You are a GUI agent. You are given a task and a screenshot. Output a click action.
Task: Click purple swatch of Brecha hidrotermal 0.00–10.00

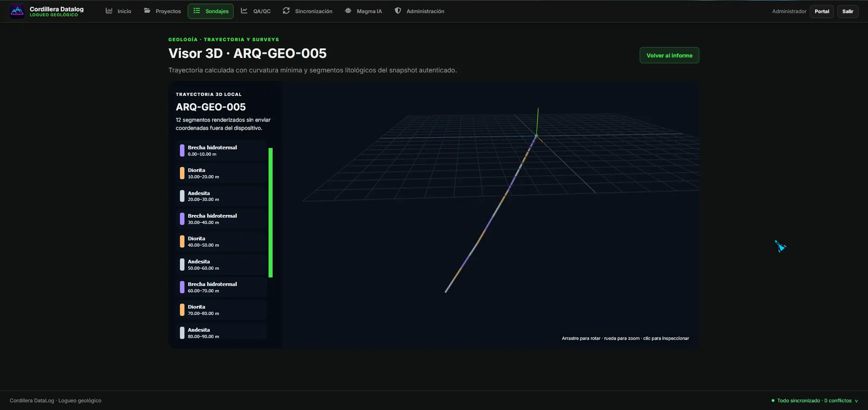click(182, 151)
